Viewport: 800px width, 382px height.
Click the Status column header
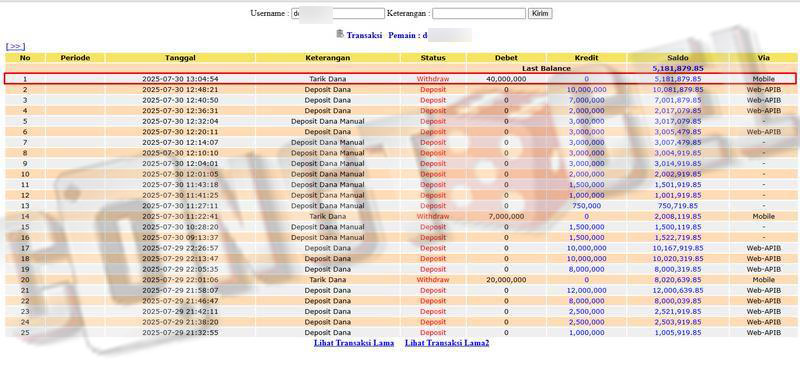[433, 58]
